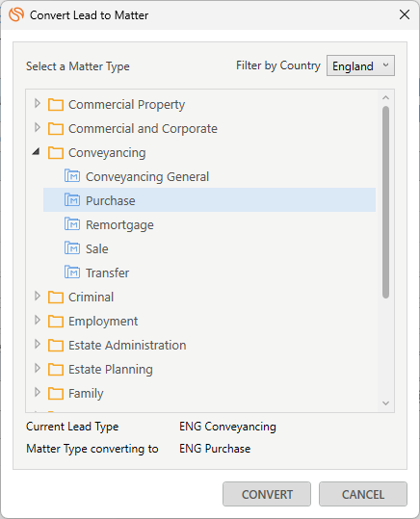
Task: Collapse the Conveyancing tree node
Action: [36, 152]
